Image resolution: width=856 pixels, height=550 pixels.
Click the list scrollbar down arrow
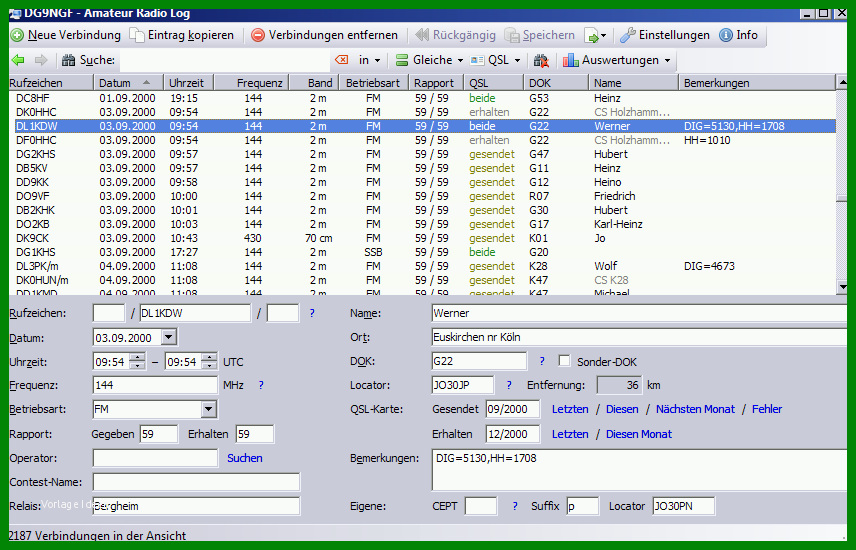tap(842, 287)
